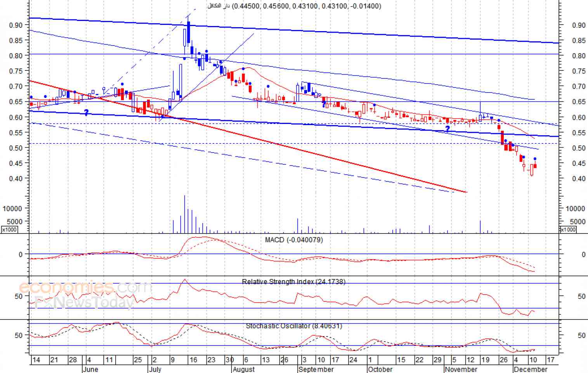
Task: Click 0.90 on the left price axis
Action: tap(16, 25)
